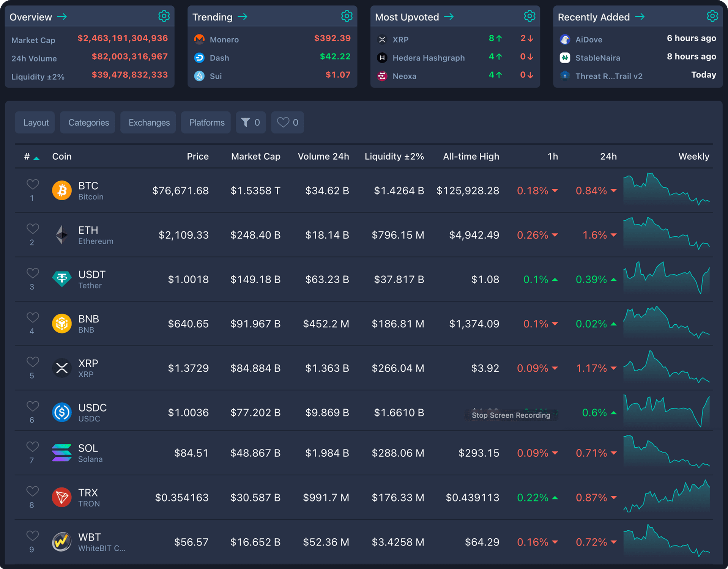728x569 pixels.
Task: Open TRON weekly sparkline chart
Action: coord(666,496)
